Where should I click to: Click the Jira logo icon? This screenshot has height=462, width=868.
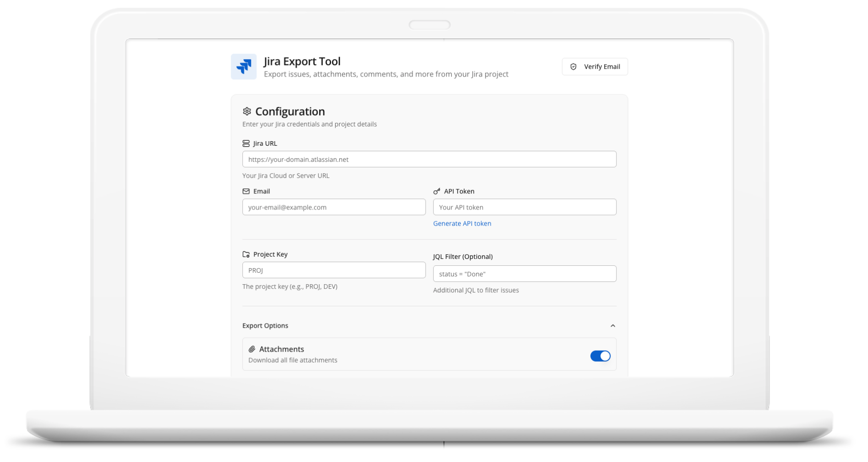point(243,66)
